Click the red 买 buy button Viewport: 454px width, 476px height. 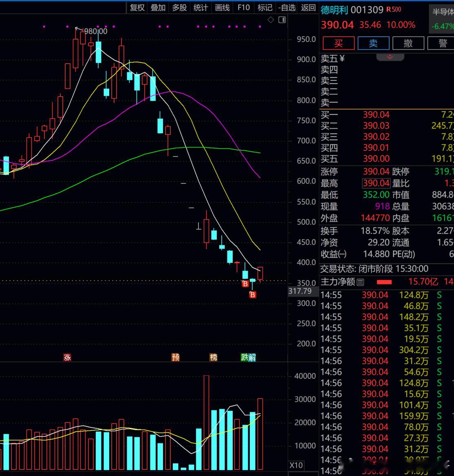click(338, 43)
